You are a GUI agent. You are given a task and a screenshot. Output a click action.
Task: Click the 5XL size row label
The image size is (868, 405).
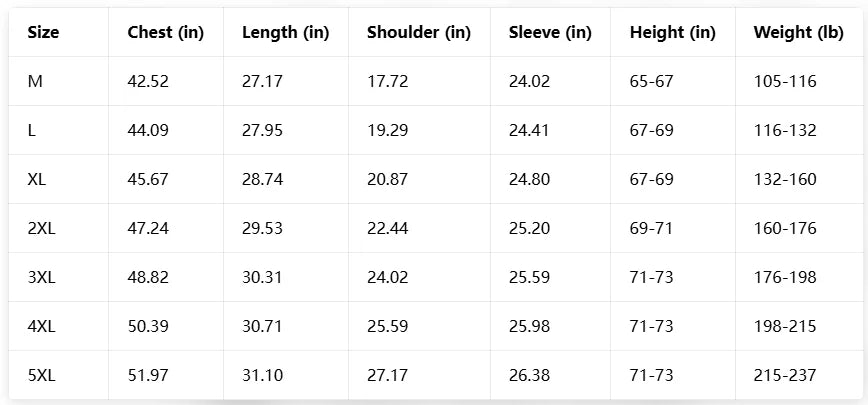pyautogui.click(x=42, y=375)
